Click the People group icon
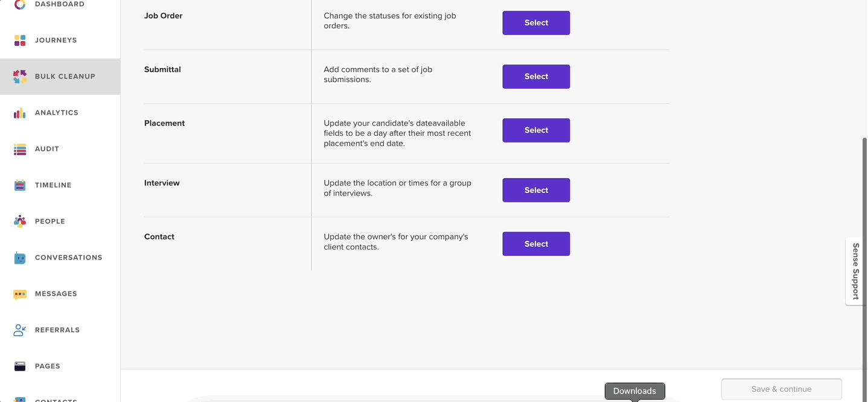Viewport: 868px width, 402px height. [20, 222]
